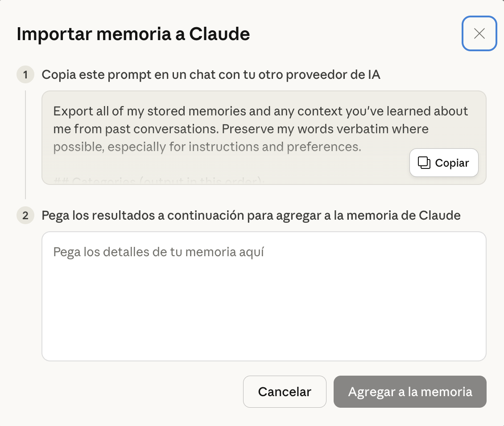Click placeholder 'Pega los detalles de tu memoria'
Image resolution: width=504 pixels, height=426 pixels.
click(x=158, y=252)
